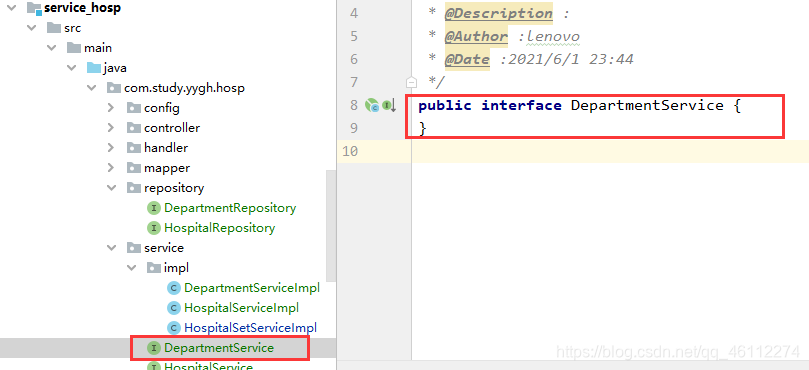
Task: Click the src folder icon
Action: click(x=54, y=28)
